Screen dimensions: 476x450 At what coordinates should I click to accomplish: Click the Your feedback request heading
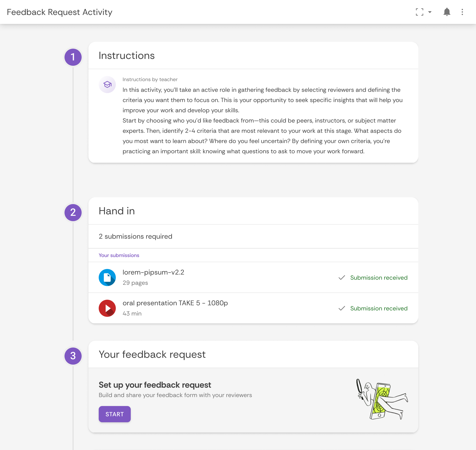[x=152, y=355]
